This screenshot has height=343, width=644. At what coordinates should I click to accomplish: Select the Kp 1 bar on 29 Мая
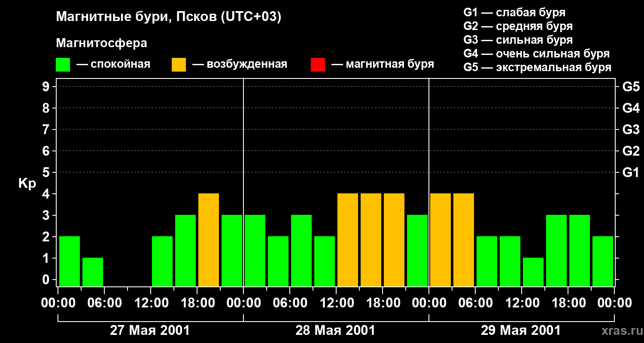coord(533,271)
